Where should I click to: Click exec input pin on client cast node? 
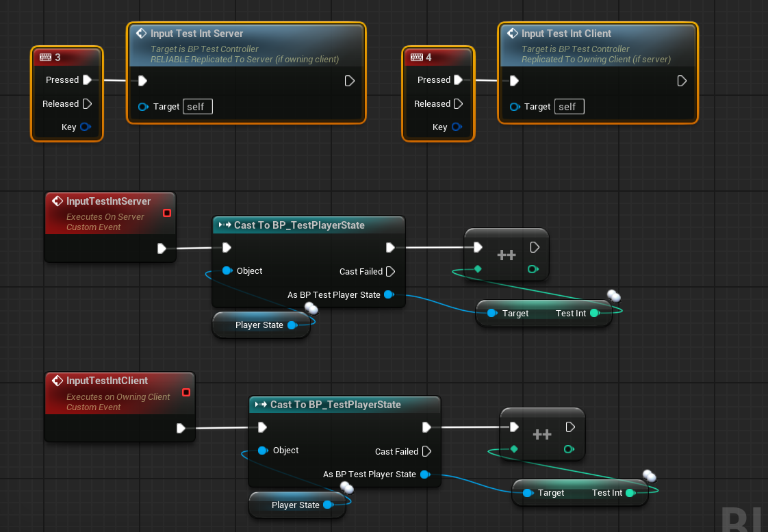pyautogui.click(x=263, y=428)
